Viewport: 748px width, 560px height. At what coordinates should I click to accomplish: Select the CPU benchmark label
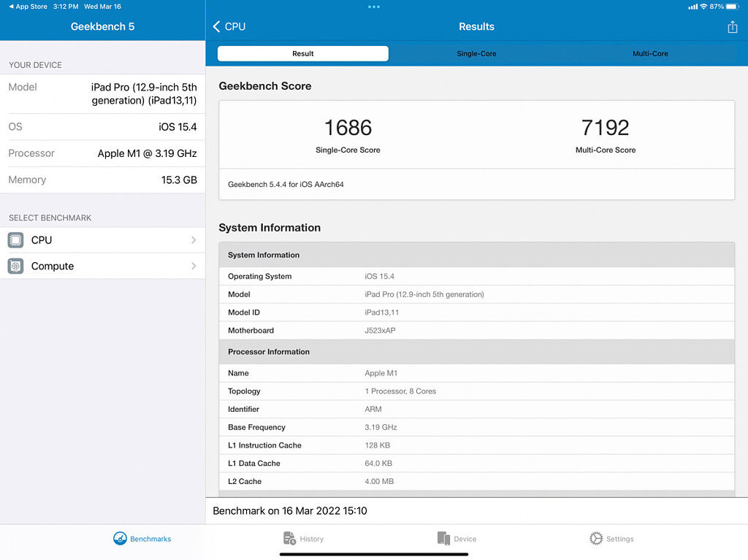click(x=42, y=240)
